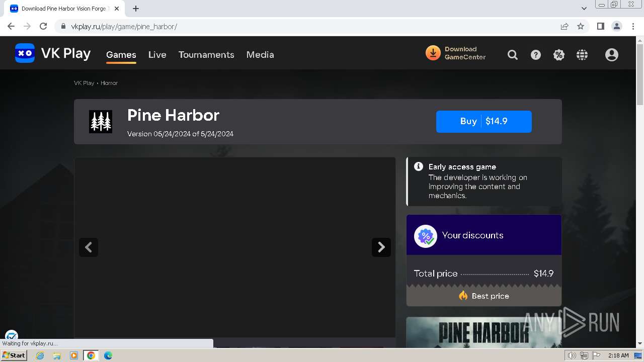Click the Early access info icon
Image resolution: width=644 pixels, height=362 pixels.
[419, 166]
